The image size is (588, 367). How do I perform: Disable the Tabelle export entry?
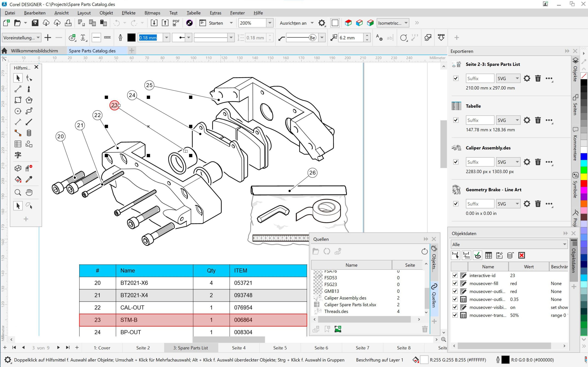[456, 120]
